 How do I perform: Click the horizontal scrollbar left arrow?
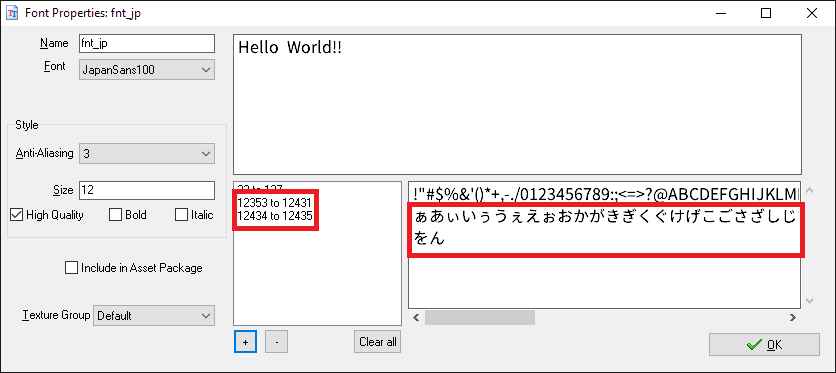(416, 318)
